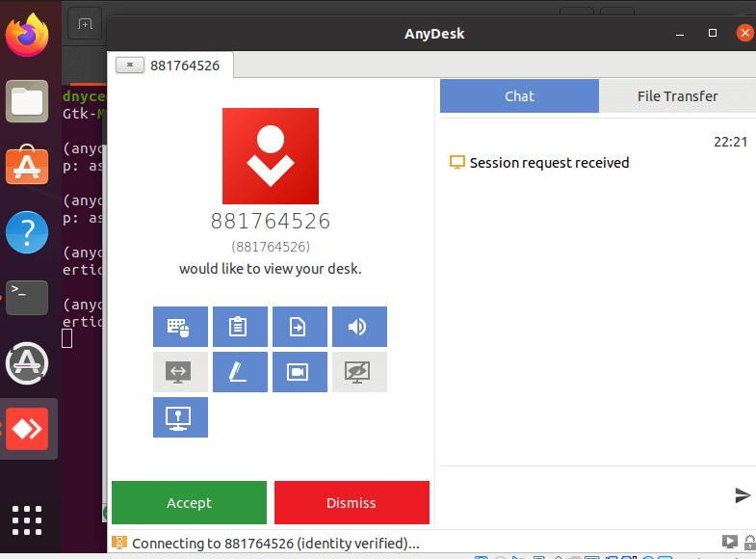The height and width of the screenshot is (559, 756).
Task: Switch to the Chat tab
Action: click(x=519, y=96)
